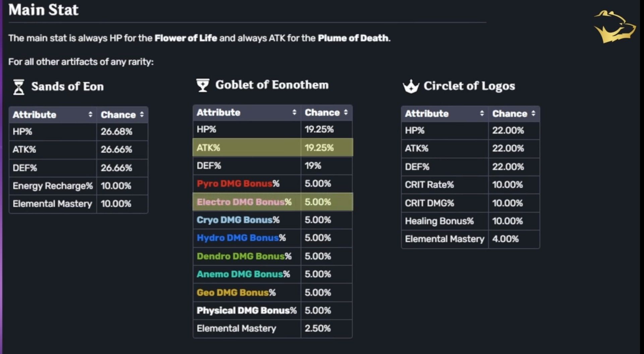The height and width of the screenshot is (354, 644).
Task: Click the Elemental Mastery 2.50% chance cell
Action: pos(318,328)
